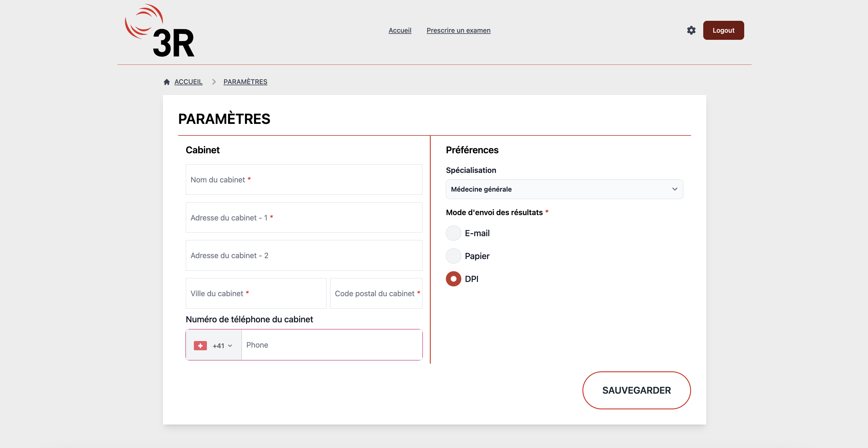Focus the Nom du cabinet field
The image size is (868, 448).
(x=304, y=179)
